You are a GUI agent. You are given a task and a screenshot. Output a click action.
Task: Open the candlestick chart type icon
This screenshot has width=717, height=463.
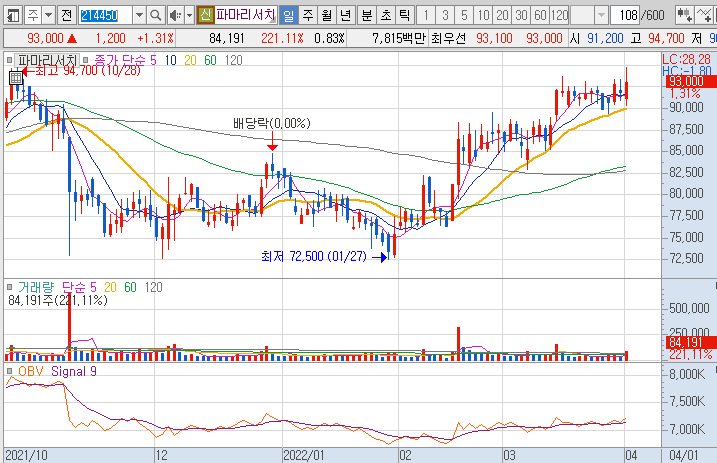pyautogui.click(x=684, y=16)
